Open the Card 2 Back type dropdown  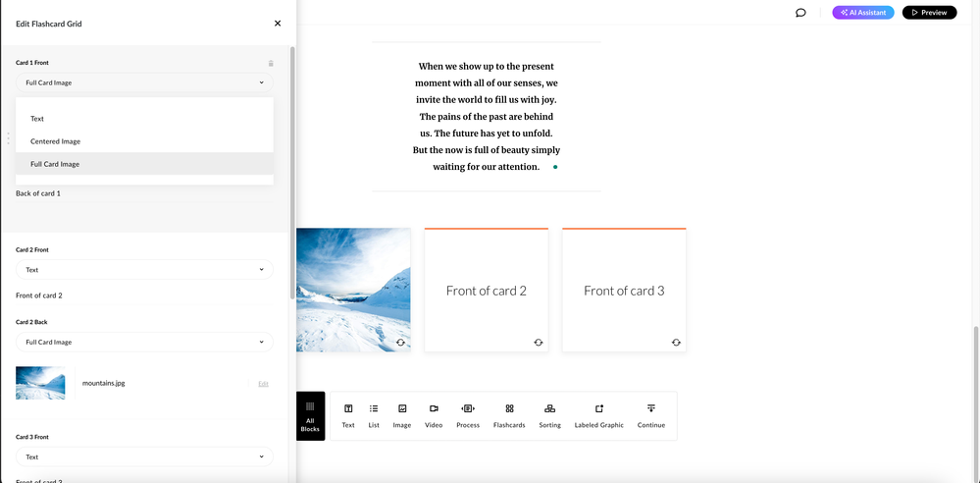click(x=144, y=343)
